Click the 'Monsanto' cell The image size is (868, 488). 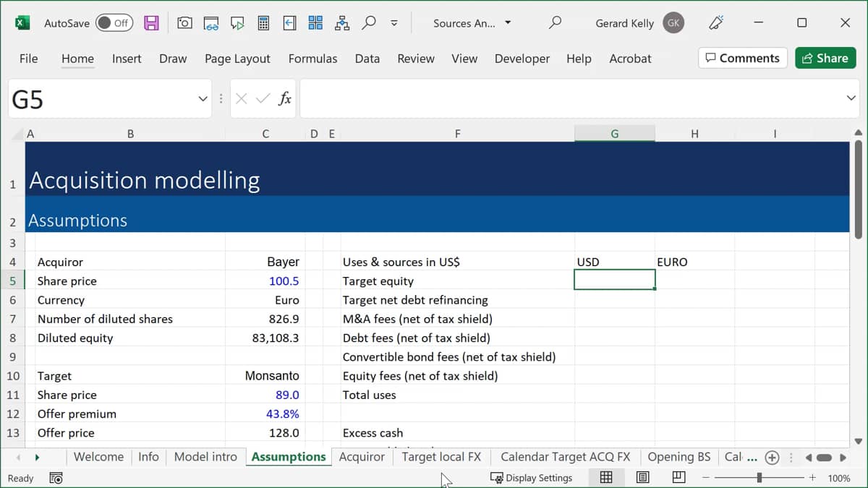point(265,376)
